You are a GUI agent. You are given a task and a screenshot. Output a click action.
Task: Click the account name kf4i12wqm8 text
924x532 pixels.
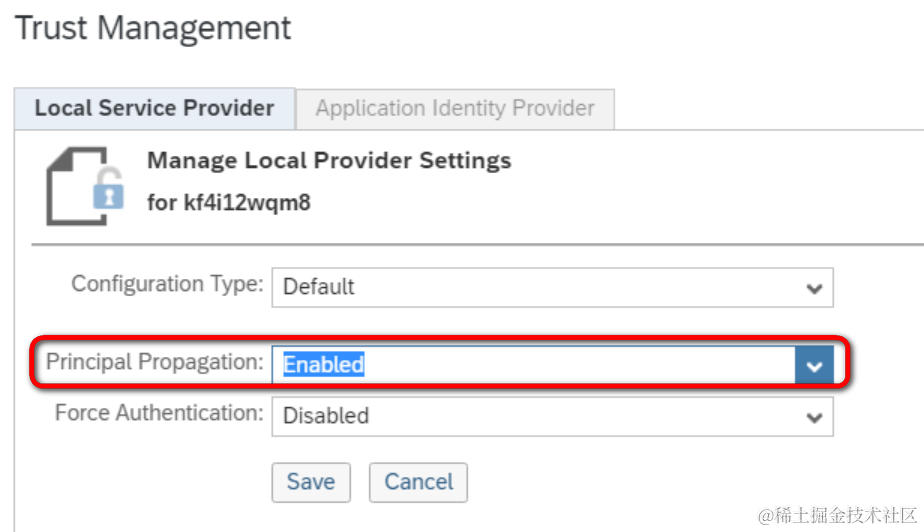247,203
